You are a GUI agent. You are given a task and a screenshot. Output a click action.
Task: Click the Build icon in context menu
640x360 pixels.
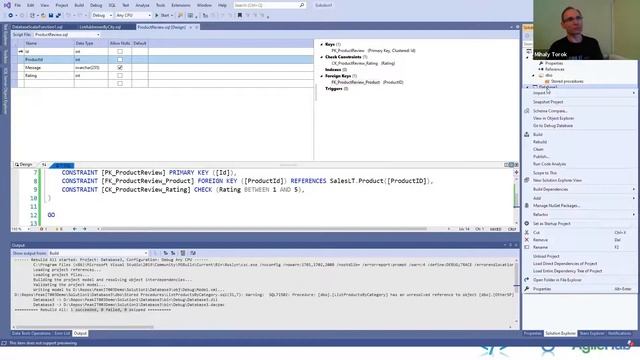(527, 134)
